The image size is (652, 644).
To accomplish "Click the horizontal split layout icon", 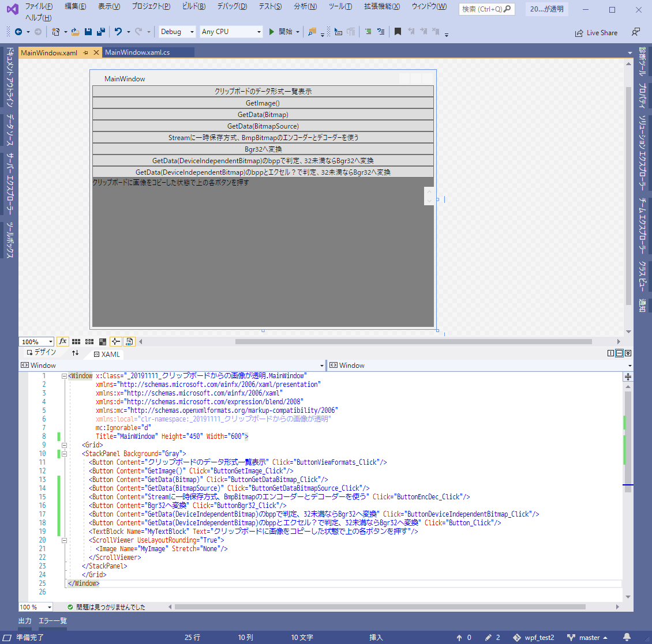I will (x=619, y=353).
